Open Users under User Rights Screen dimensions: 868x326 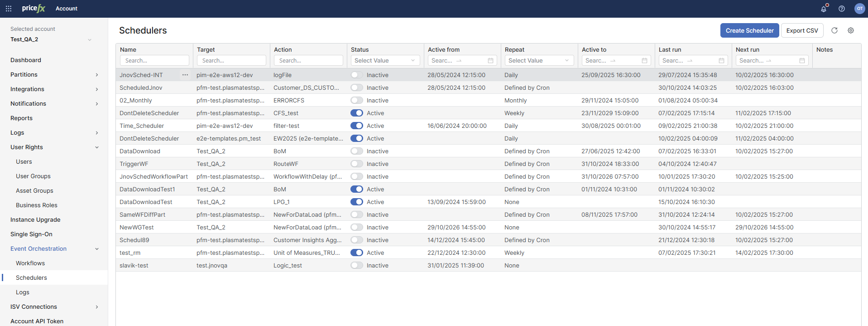click(24, 161)
